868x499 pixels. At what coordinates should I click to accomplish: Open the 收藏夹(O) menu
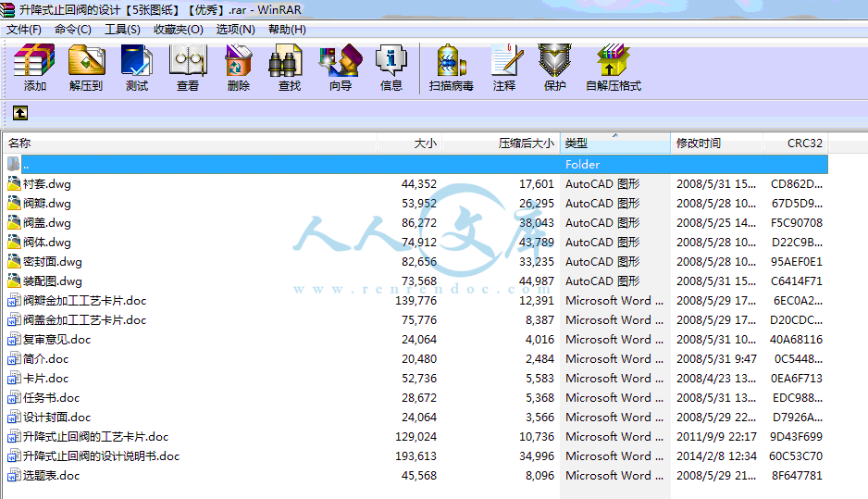pyautogui.click(x=179, y=30)
